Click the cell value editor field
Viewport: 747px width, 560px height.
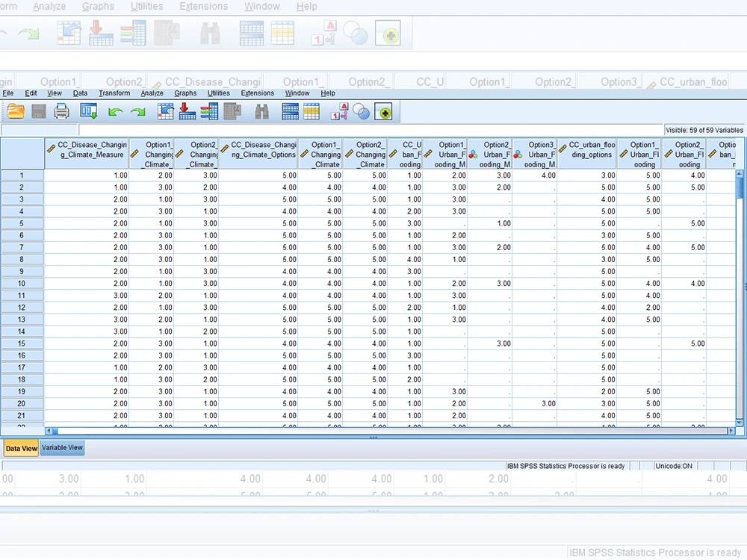pyautogui.click(x=371, y=129)
